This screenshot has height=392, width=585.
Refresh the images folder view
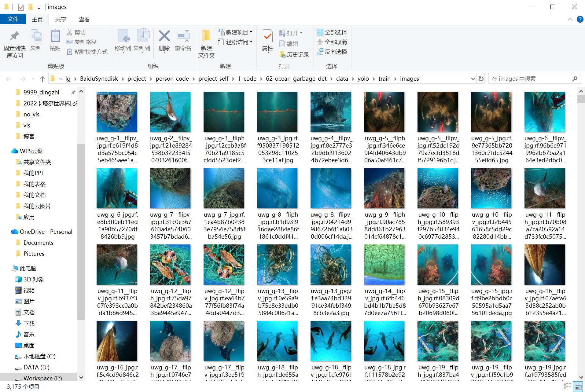(481, 79)
